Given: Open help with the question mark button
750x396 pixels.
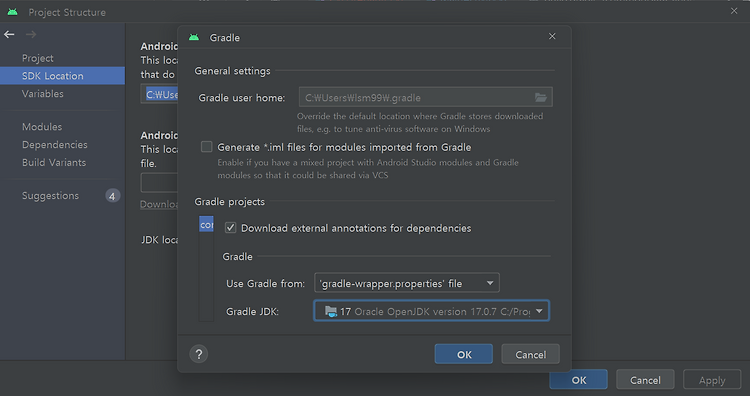Looking at the screenshot, I should tap(199, 354).
